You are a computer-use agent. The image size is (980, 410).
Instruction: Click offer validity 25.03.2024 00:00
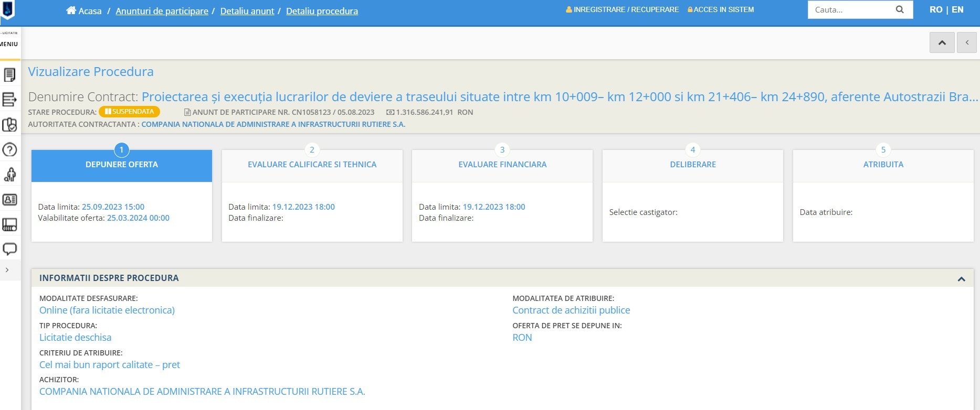138,218
